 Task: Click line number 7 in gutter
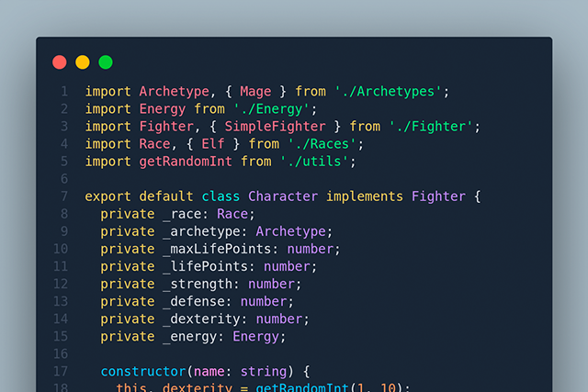point(64,196)
